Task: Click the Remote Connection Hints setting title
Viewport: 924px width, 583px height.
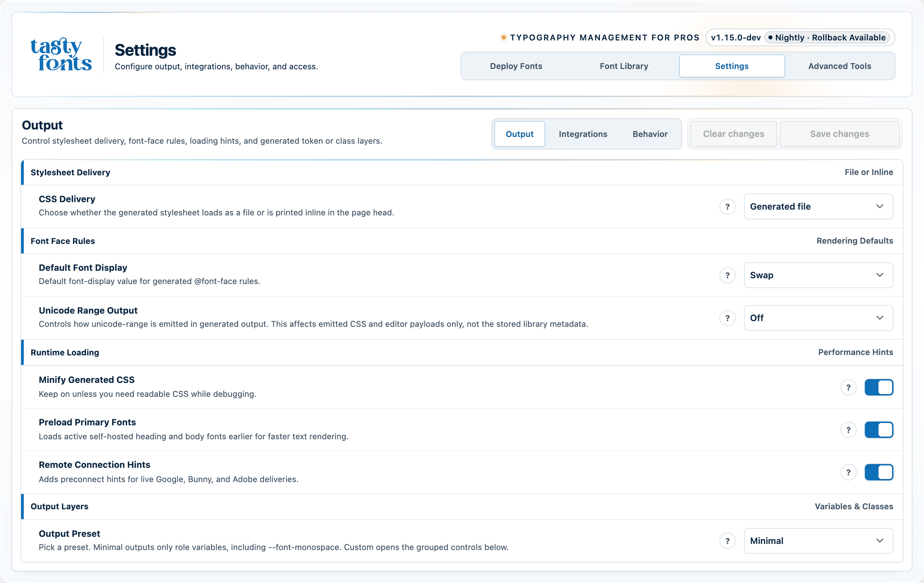Action: (x=94, y=464)
